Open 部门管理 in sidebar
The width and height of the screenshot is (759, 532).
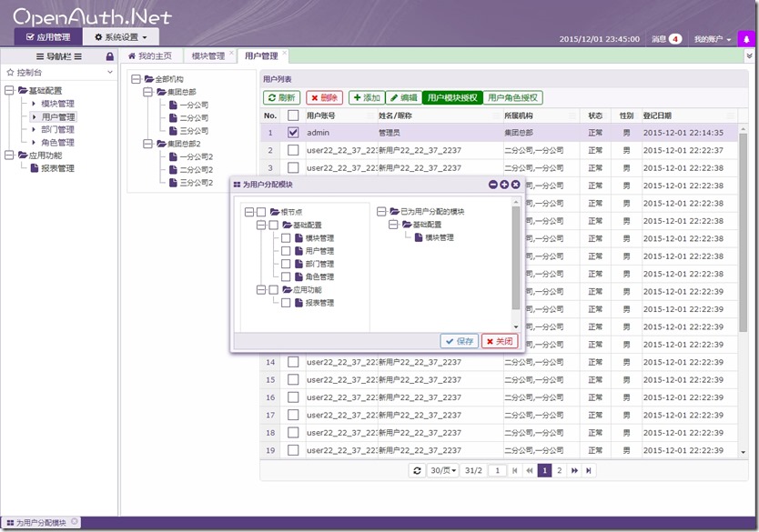[57, 130]
